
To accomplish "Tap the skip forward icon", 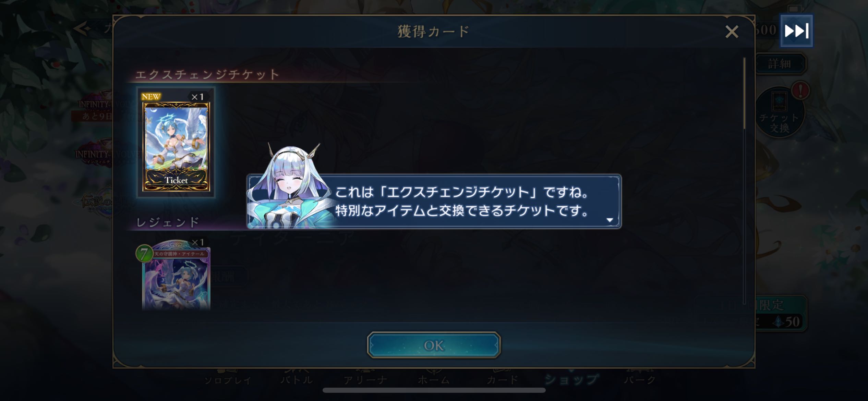I will click(796, 31).
